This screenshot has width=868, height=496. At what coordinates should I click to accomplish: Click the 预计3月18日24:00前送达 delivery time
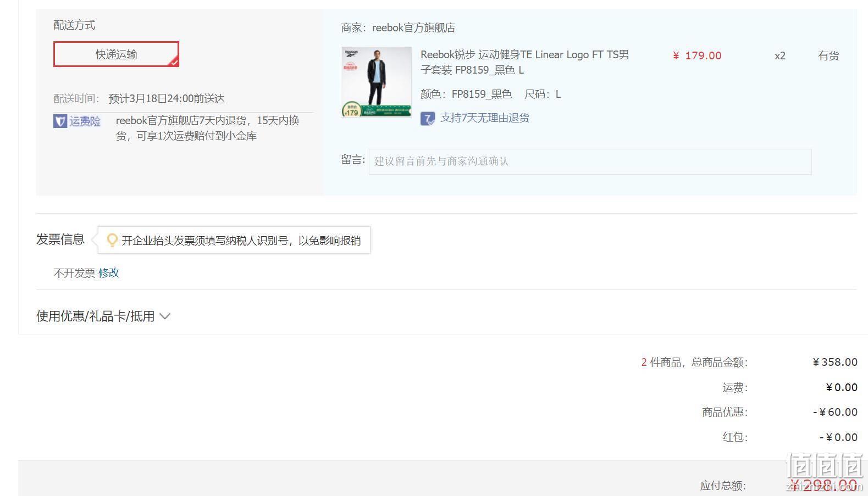(167, 98)
